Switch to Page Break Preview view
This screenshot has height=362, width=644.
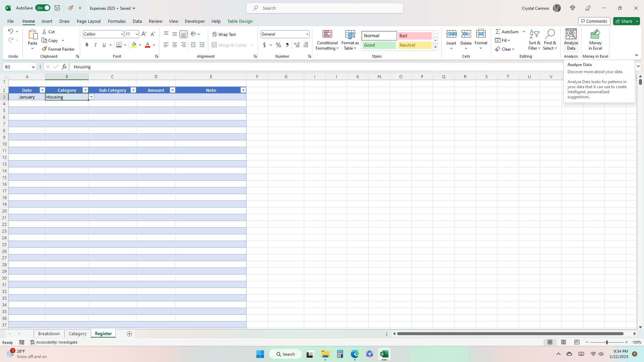coord(577,342)
